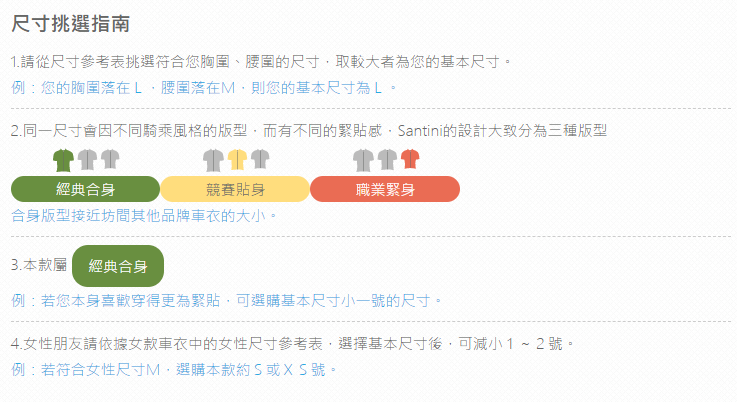Click the yellow jersey icon above 競賽貼身

[x=237, y=159]
